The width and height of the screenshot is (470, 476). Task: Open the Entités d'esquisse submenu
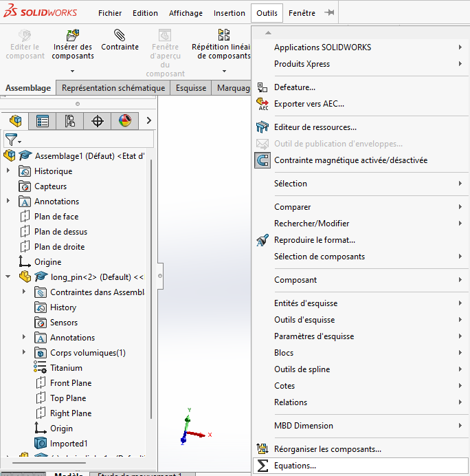tap(306, 303)
